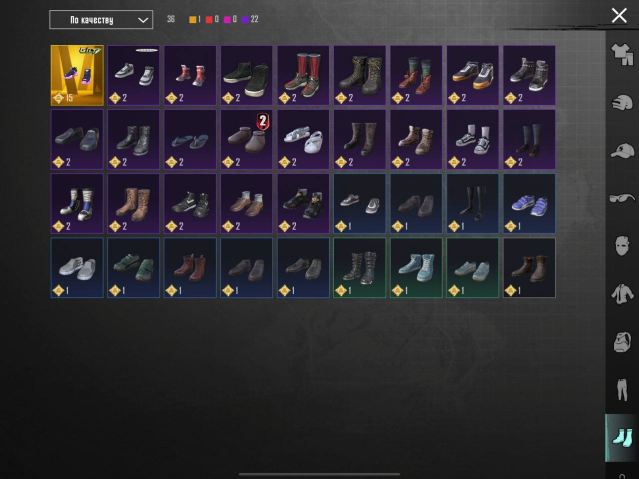Viewport: 639px width, 479px height.
Task: Switch to the cap headwear category
Action: (x=622, y=150)
